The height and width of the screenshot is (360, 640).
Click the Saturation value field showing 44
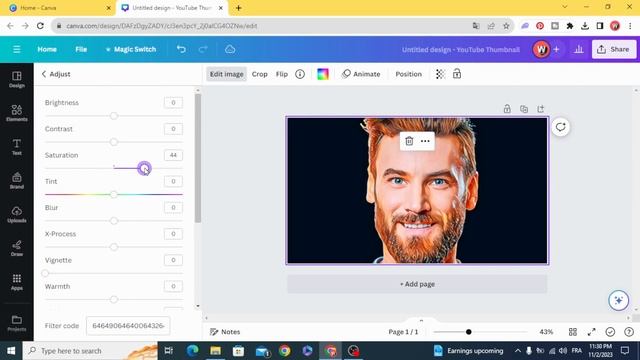[x=173, y=155]
